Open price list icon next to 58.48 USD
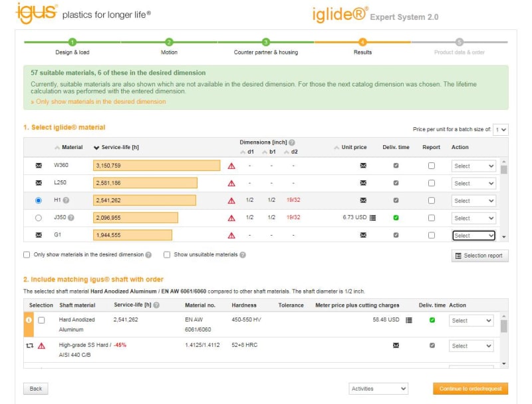532x404 pixels. 409,320
